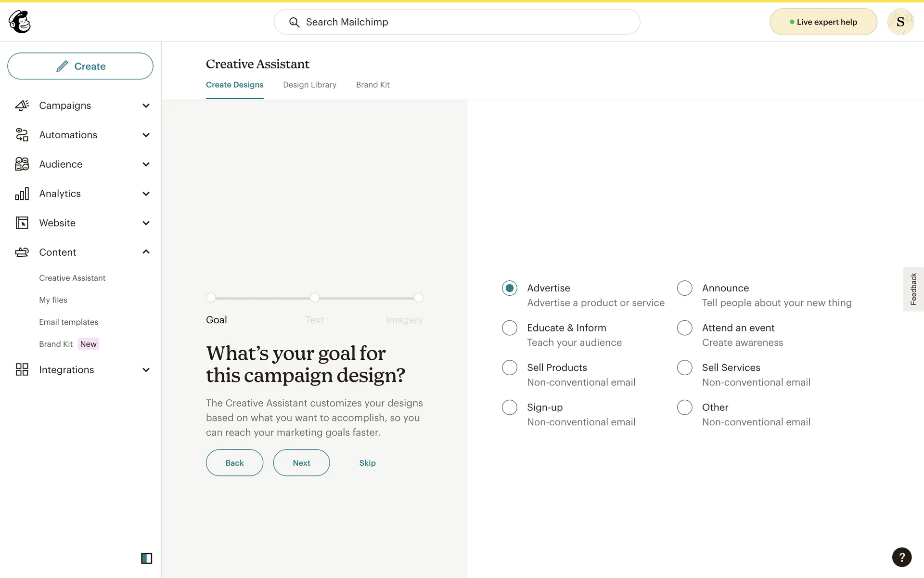This screenshot has height=578, width=924.
Task: Click the Text step progress marker
Action: click(314, 298)
